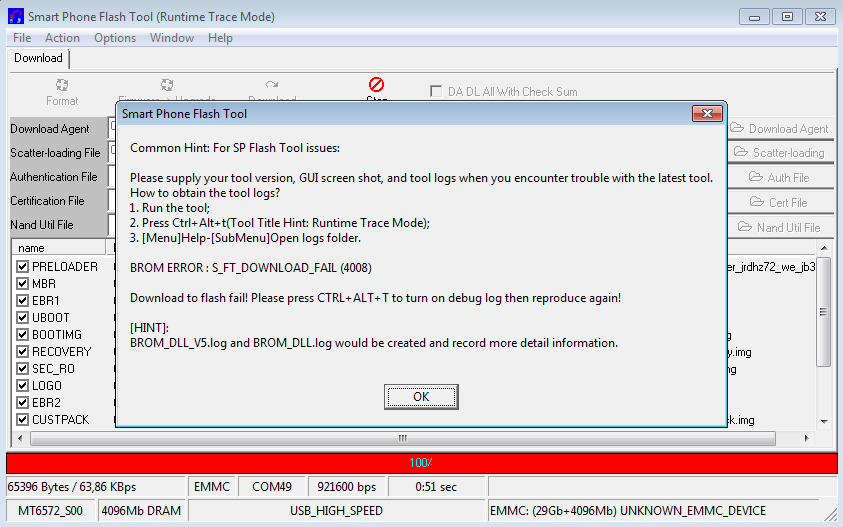The image size is (843, 527).
Task: Click the Certification File field label
Action: coord(47,201)
